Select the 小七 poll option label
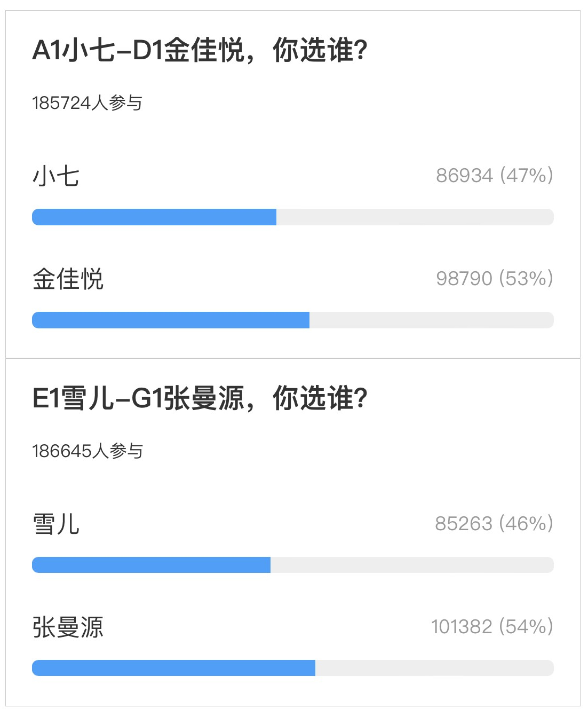 point(56,176)
